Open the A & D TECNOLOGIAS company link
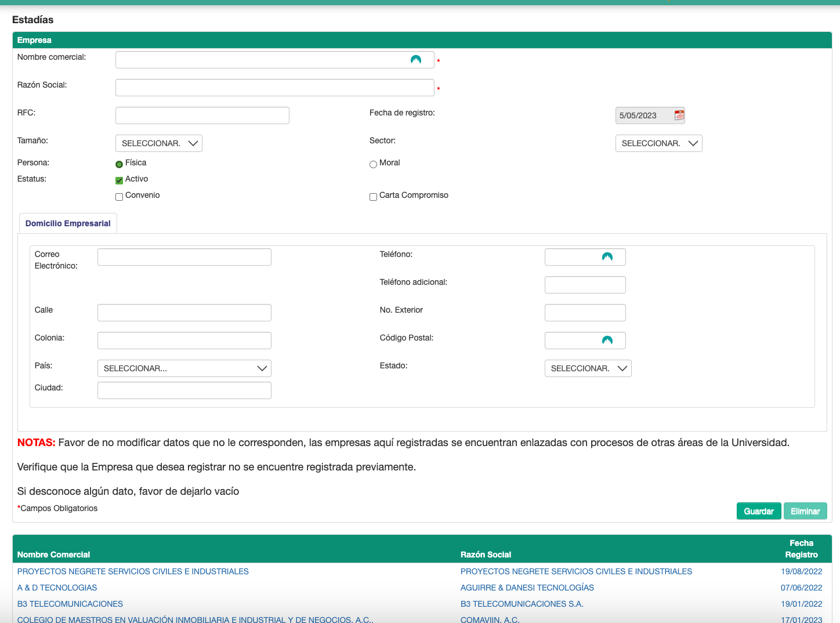Screen dimensions: 840x623 (x=57, y=588)
